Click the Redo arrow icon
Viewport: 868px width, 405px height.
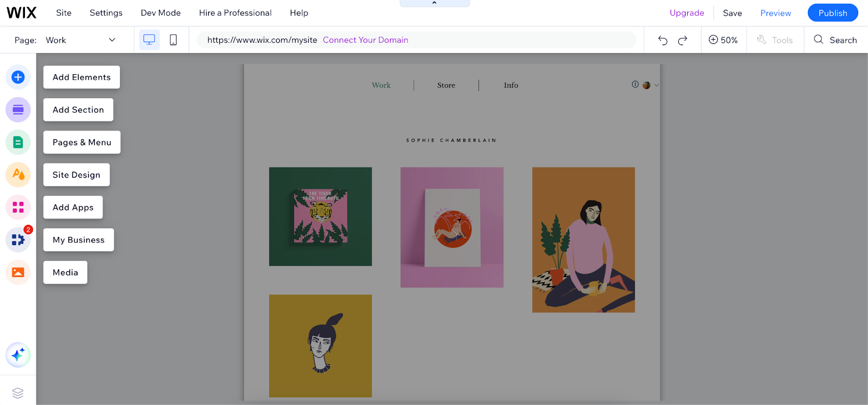tap(682, 40)
